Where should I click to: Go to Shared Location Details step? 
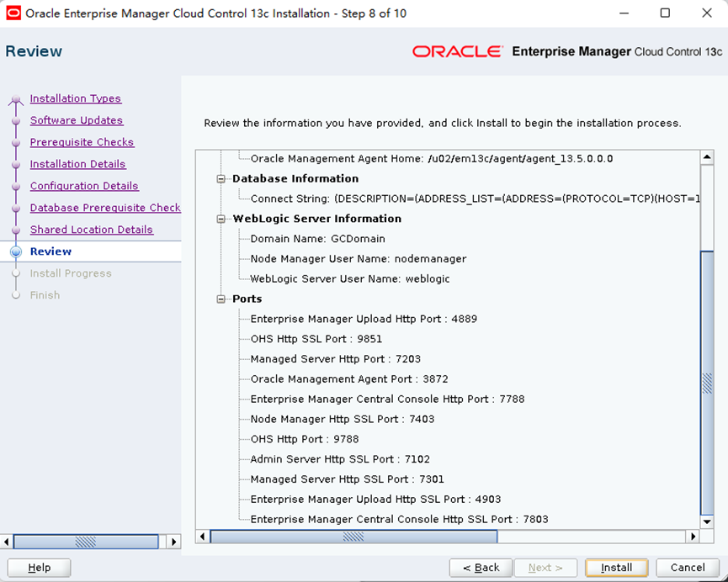(92, 230)
